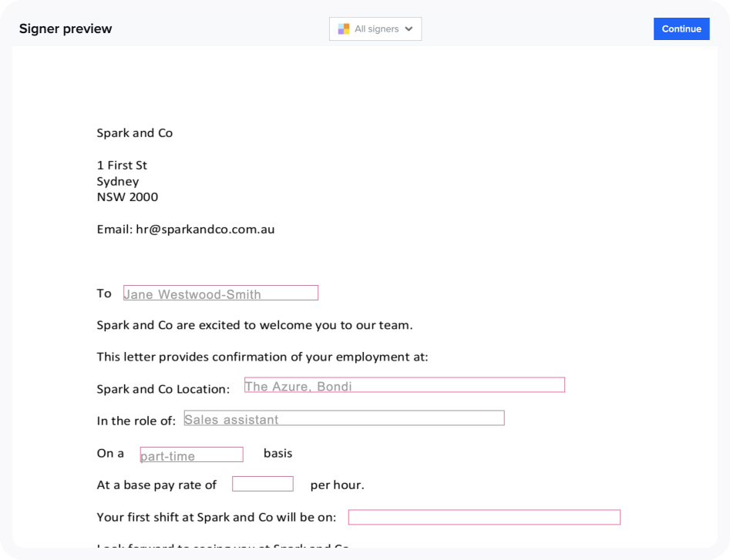Click the "1 First St" address line
730x560 pixels.
pos(122,165)
